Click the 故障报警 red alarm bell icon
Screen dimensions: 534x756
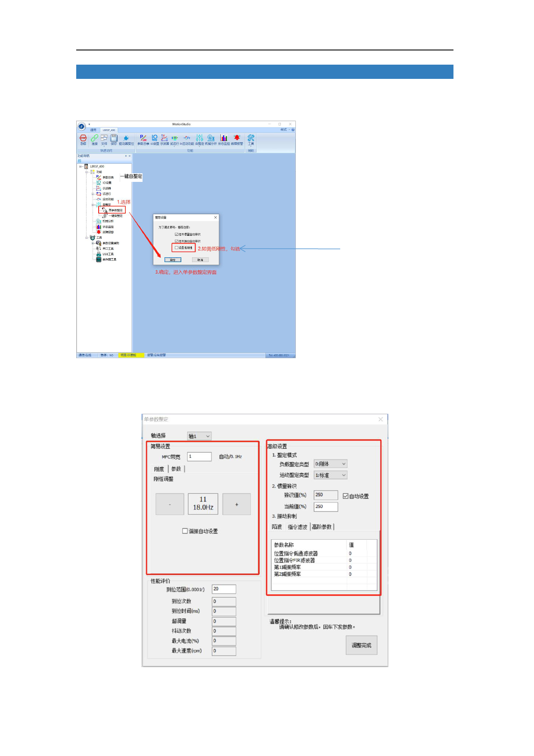tap(237, 138)
